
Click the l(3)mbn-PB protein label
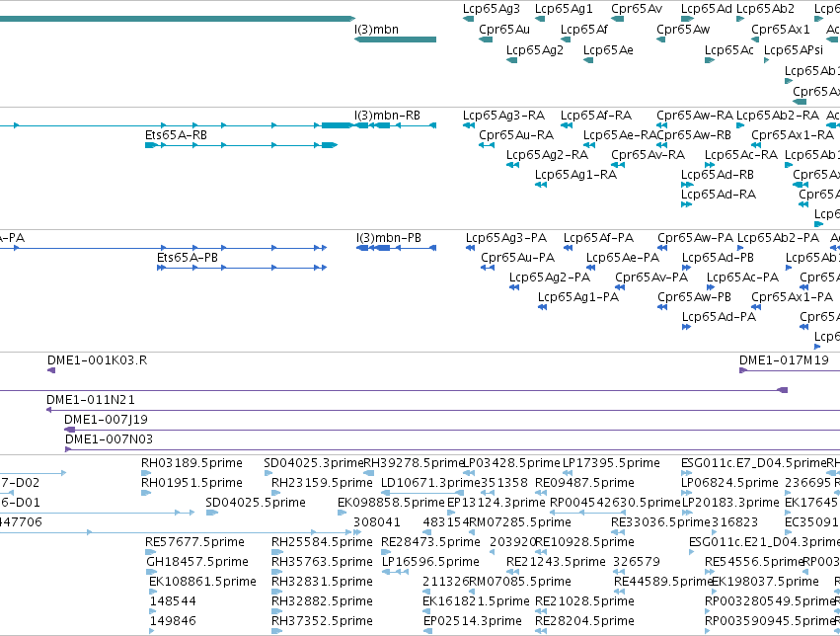point(388,238)
